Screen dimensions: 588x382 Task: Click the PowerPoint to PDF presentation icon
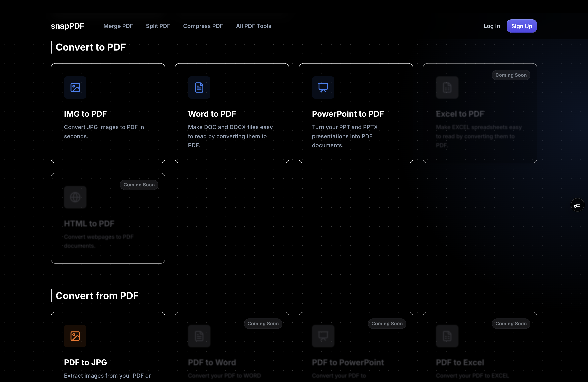pos(323,87)
